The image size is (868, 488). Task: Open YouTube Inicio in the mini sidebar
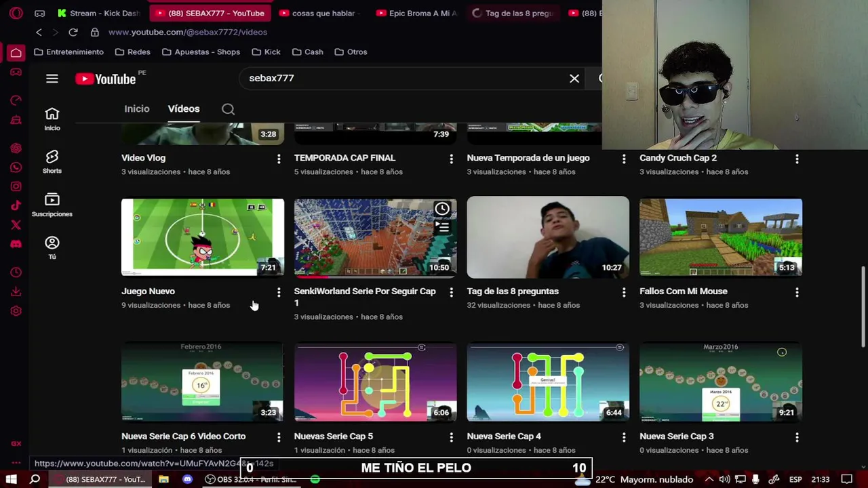(52, 119)
